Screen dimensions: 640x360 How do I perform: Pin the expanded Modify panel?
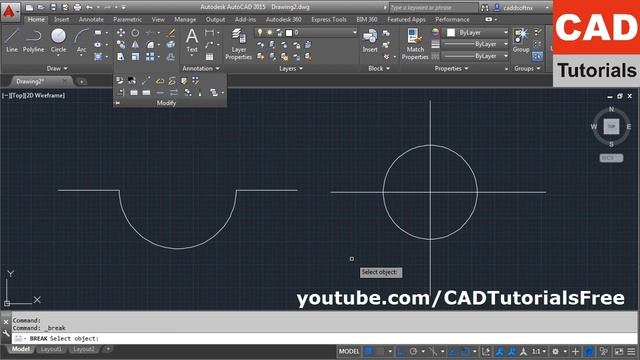click(118, 103)
